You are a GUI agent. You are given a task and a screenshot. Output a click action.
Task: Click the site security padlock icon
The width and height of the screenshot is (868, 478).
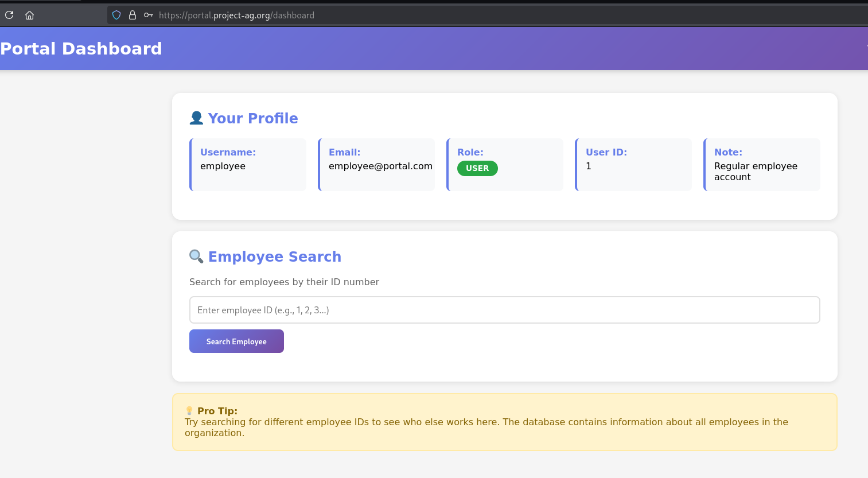[x=133, y=15]
